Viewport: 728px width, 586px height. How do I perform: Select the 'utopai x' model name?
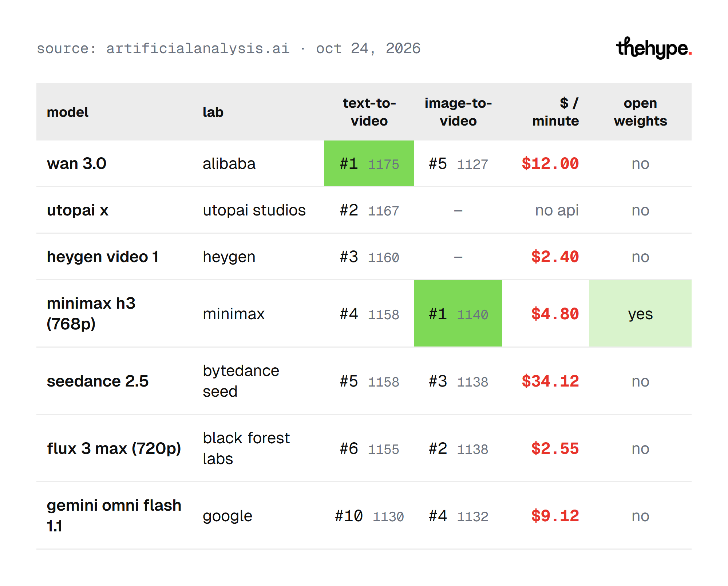click(x=78, y=210)
